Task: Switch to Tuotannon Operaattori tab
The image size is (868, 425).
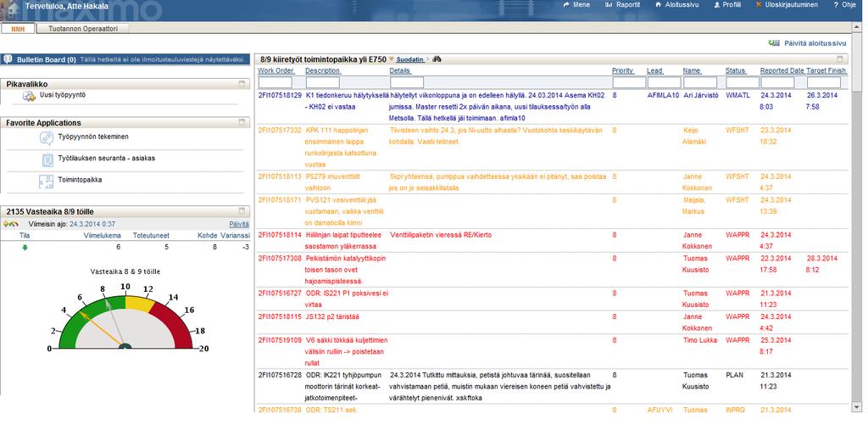Action: 83,28
